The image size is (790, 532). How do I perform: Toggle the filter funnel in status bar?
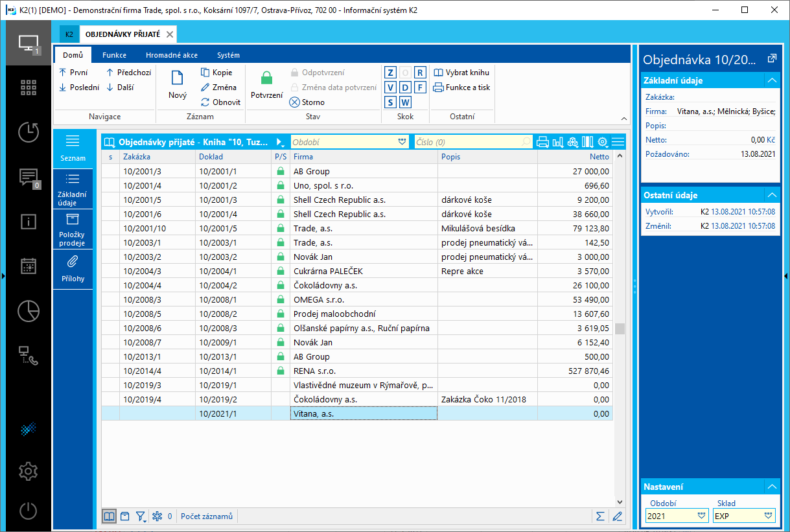point(141,516)
